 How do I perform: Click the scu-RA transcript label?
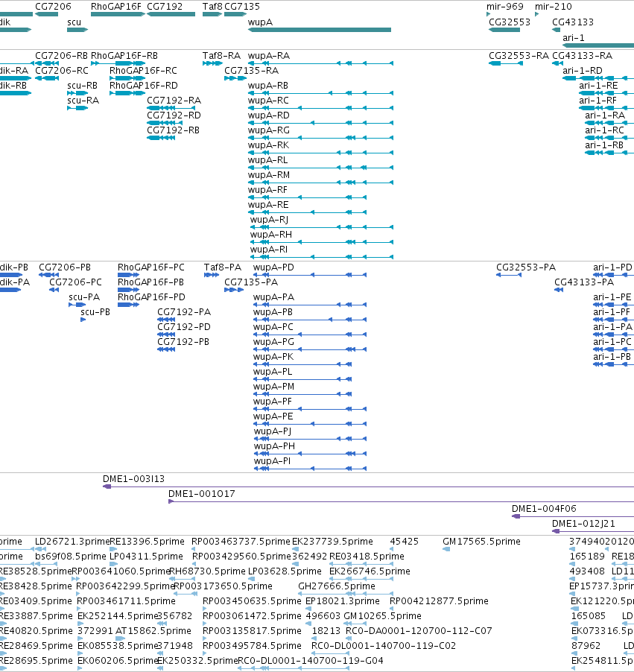pos(83,101)
